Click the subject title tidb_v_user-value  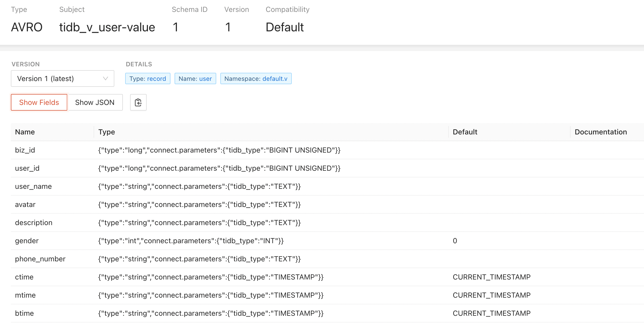pyautogui.click(x=107, y=27)
